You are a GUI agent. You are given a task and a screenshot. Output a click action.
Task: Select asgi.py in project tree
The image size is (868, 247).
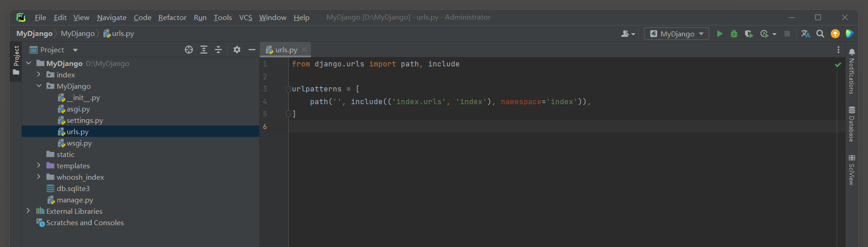(x=74, y=109)
